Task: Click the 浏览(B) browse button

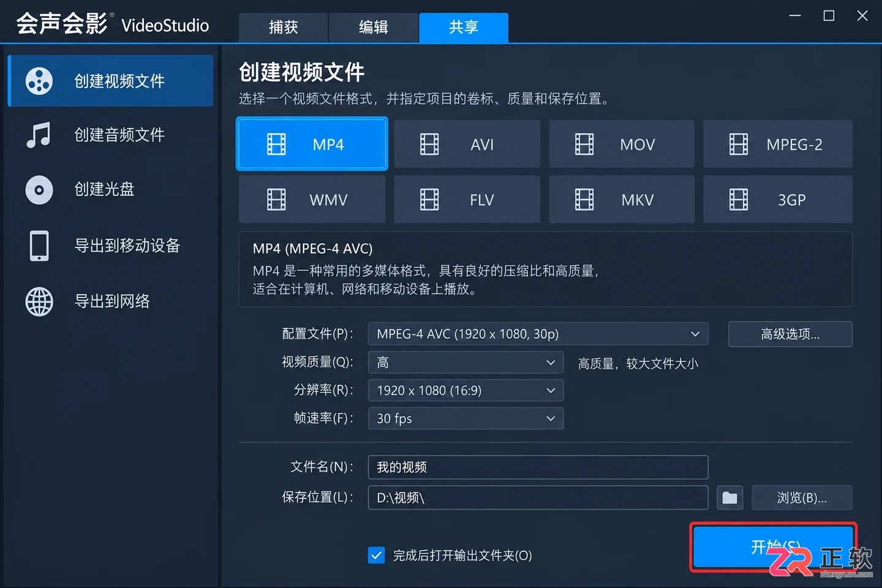Action: pos(802,497)
